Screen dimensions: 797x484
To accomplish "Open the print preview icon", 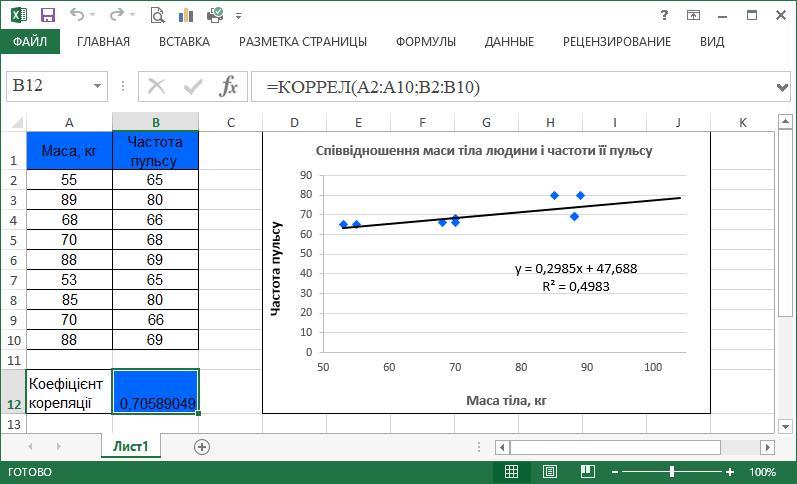I will (x=158, y=15).
